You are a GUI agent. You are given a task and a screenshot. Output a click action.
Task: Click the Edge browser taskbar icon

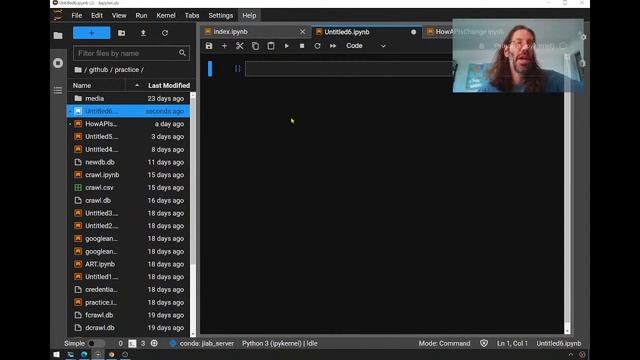[x=84, y=354]
